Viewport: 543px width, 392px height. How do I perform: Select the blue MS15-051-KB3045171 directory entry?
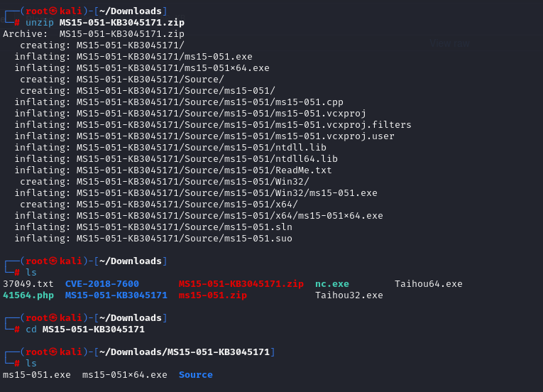coord(116,295)
